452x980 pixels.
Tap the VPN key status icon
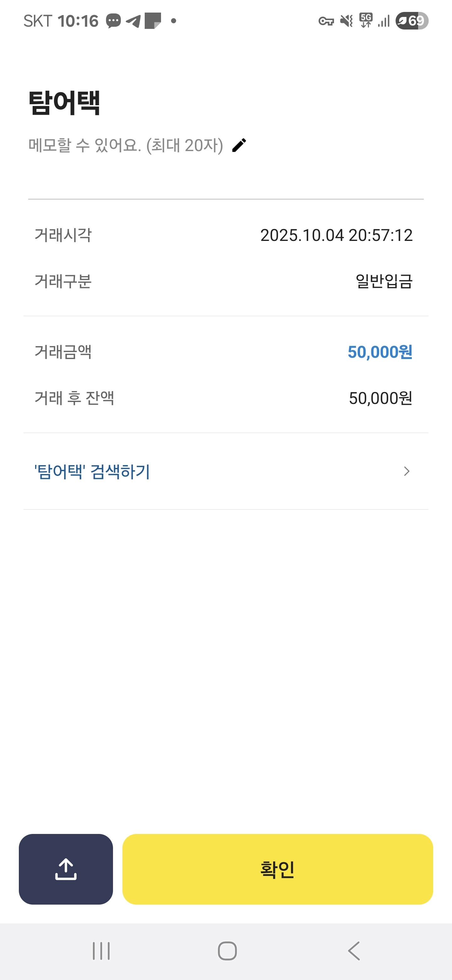tap(326, 21)
